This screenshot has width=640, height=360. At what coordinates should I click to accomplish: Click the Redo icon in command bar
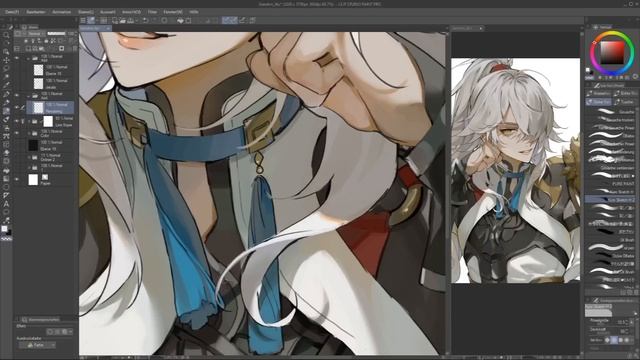click(x=154, y=20)
